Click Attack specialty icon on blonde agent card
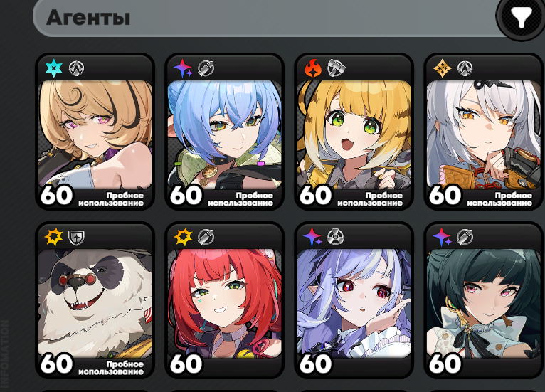Image resolution: width=545 pixels, height=392 pixels. [x=76, y=68]
